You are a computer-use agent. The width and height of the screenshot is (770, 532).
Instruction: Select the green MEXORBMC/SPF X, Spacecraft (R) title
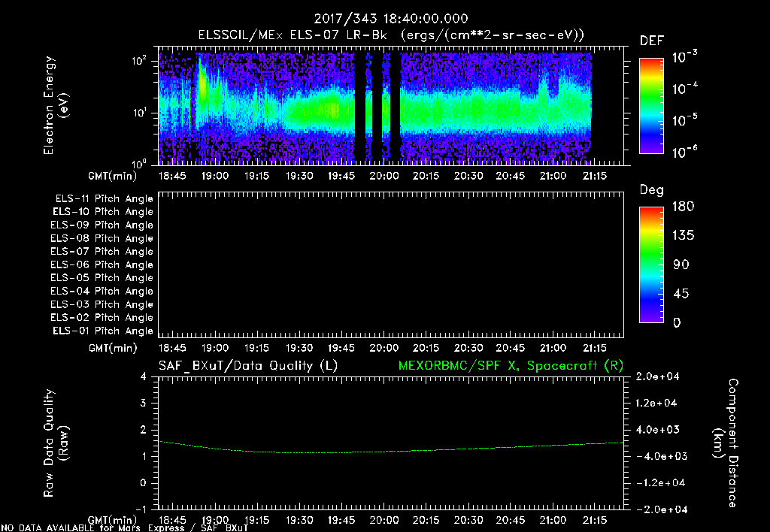pyautogui.click(x=511, y=366)
